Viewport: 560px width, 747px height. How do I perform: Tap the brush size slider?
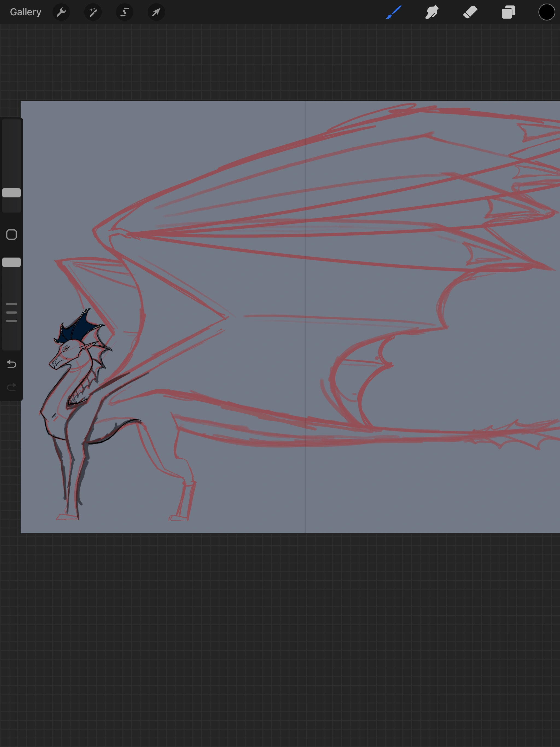click(x=11, y=192)
